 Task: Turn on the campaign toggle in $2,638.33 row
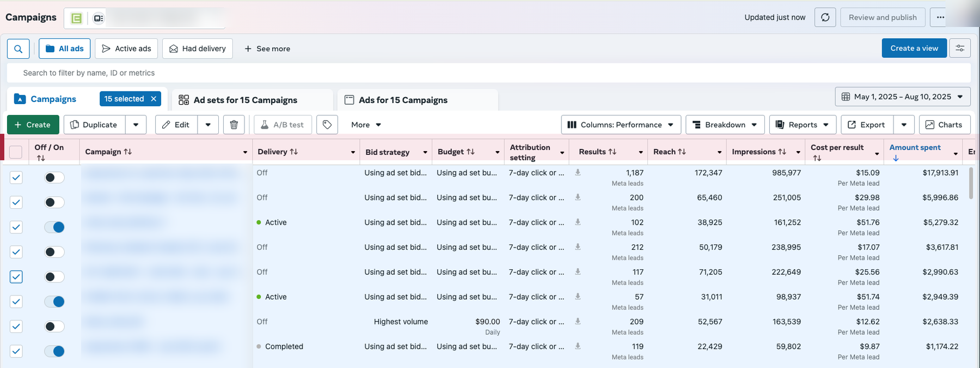pos(54,326)
